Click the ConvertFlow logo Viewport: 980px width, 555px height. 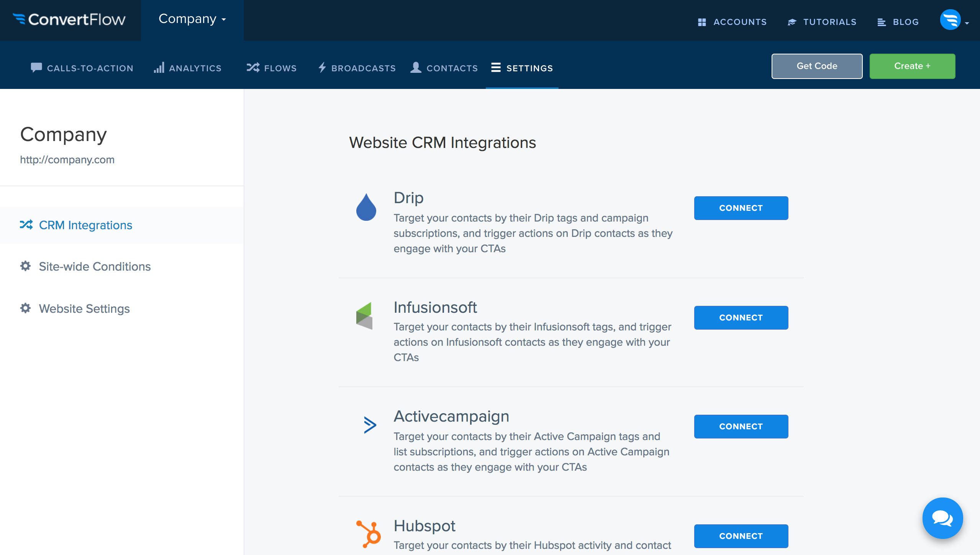point(69,20)
